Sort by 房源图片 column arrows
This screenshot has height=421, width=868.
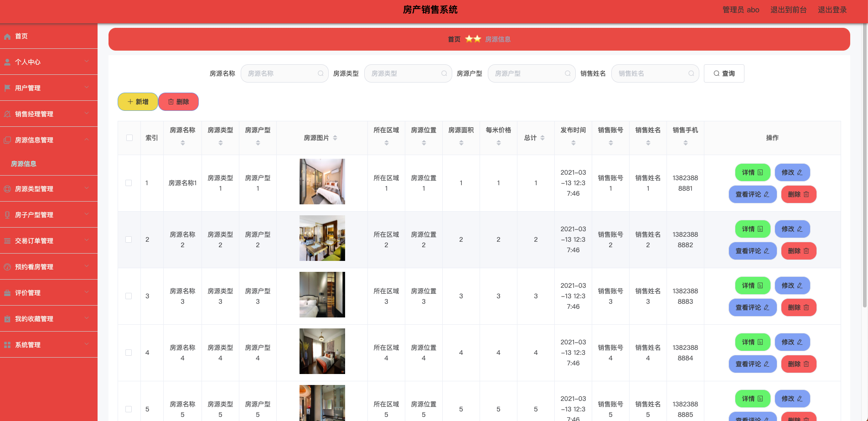(335, 138)
